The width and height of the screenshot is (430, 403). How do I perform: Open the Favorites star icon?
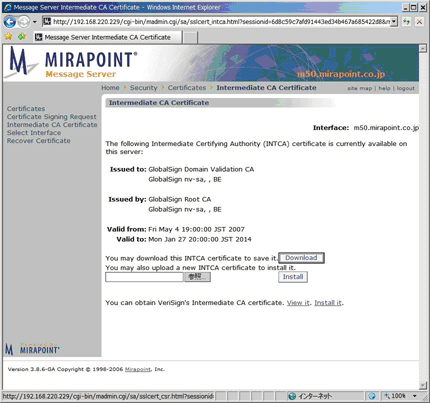tap(8, 37)
